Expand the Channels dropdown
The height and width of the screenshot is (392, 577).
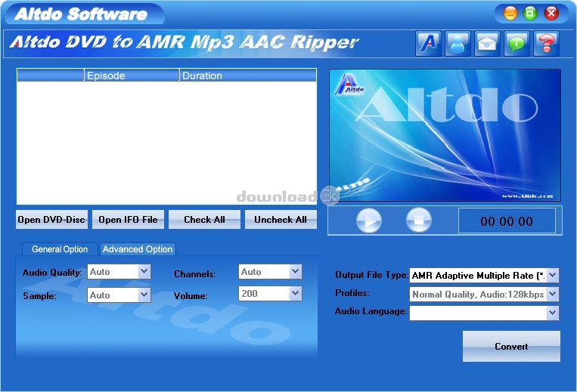click(296, 272)
